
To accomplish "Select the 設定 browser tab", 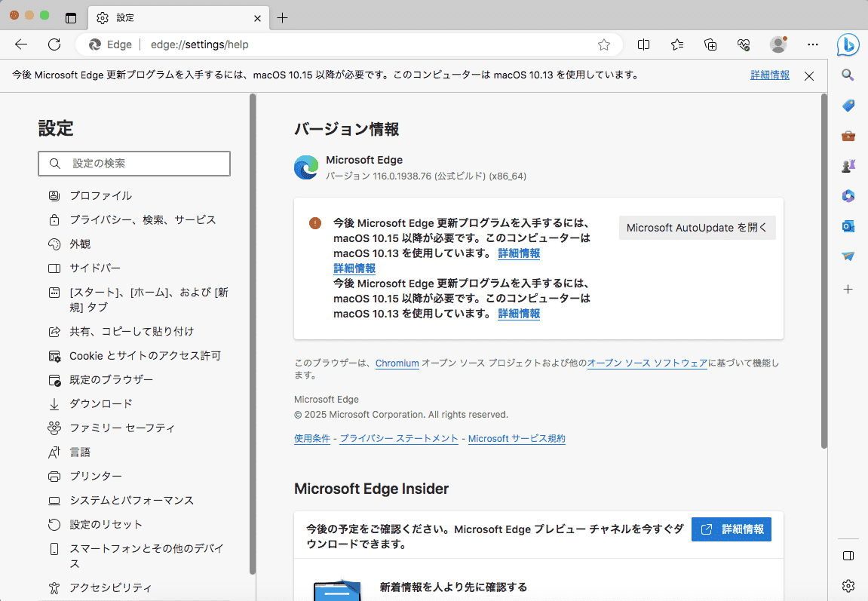I will [x=178, y=18].
